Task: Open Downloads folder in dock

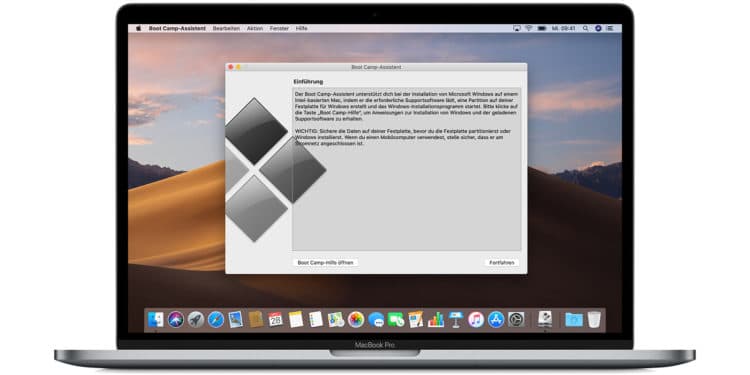Action: click(x=574, y=319)
